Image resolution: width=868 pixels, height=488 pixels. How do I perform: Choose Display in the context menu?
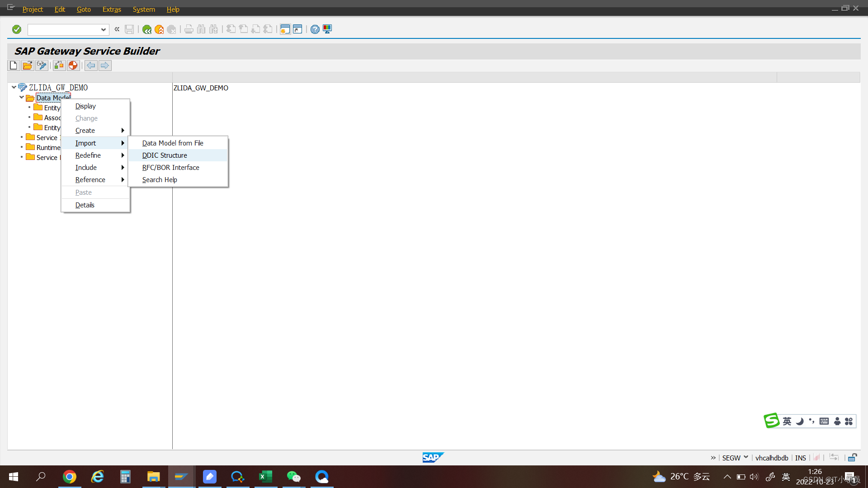point(95,106)
